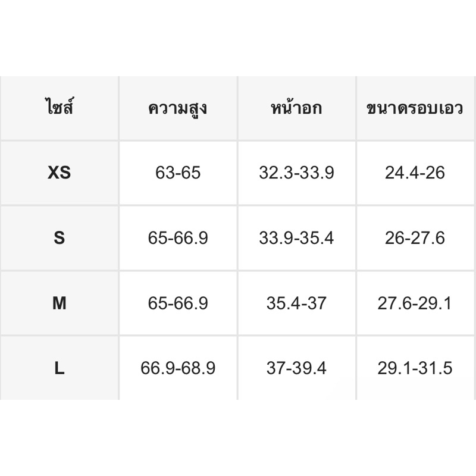Click the 33.9-35.4 chest cell

click(x=296, y=237)
